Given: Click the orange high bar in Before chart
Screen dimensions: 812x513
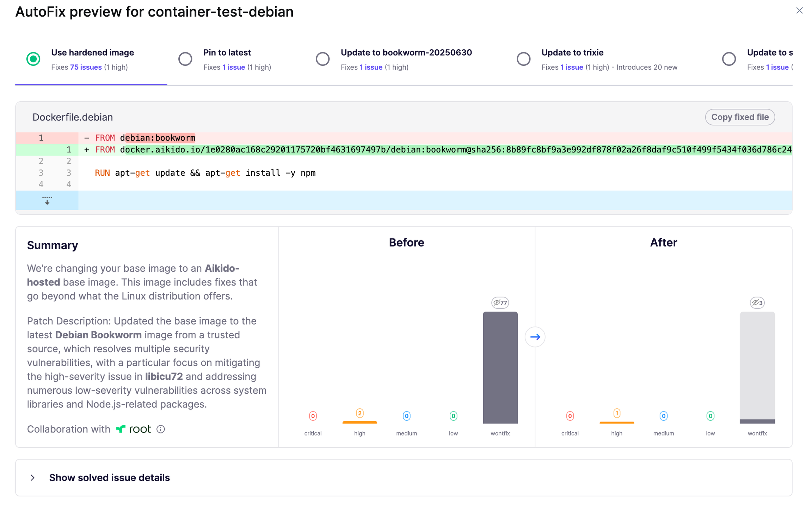Looking at the screenshot, I should tap(359, 422).
